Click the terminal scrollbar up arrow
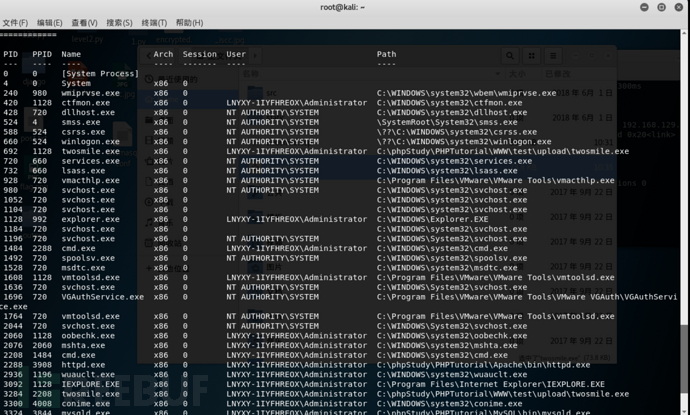 pos(685,33)
